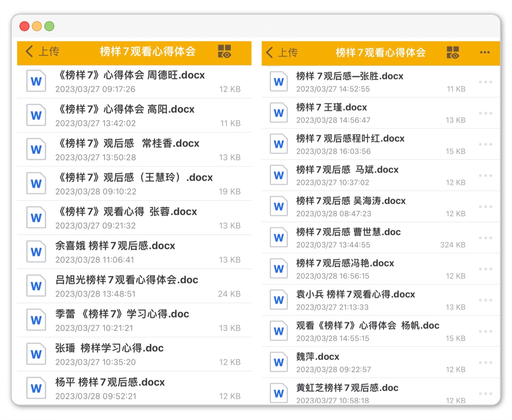
Task: Click Word icon of 冯艳.docx file
Action: pyautogui.click(x=279, y=269)
